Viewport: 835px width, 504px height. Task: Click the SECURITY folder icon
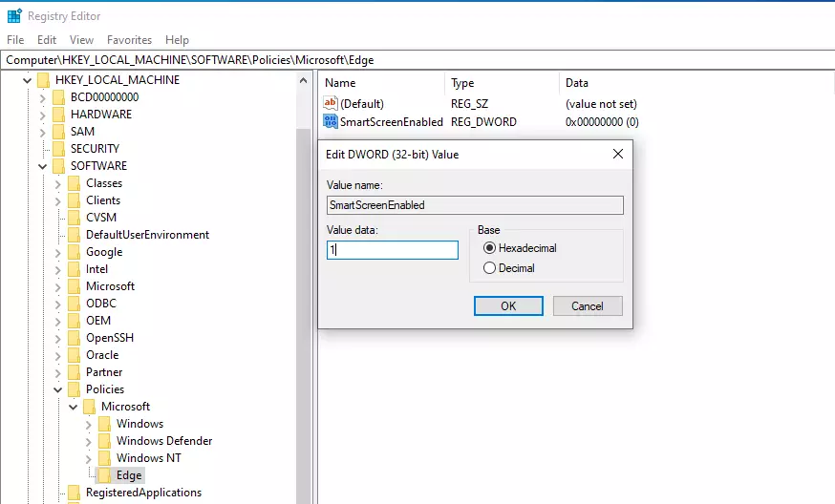(x=59, y=149)
